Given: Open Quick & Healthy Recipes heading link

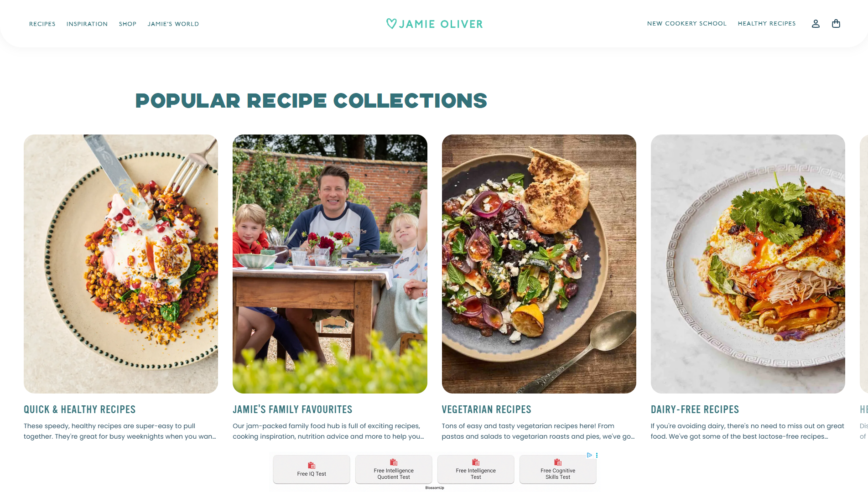Looking at the screenshot, I should (80, 409).
